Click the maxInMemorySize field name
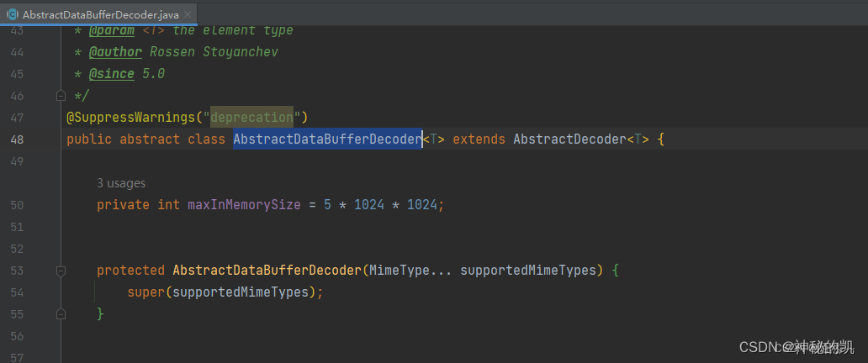The height and width of the screenshot is (363, 868). coord(244,205)
